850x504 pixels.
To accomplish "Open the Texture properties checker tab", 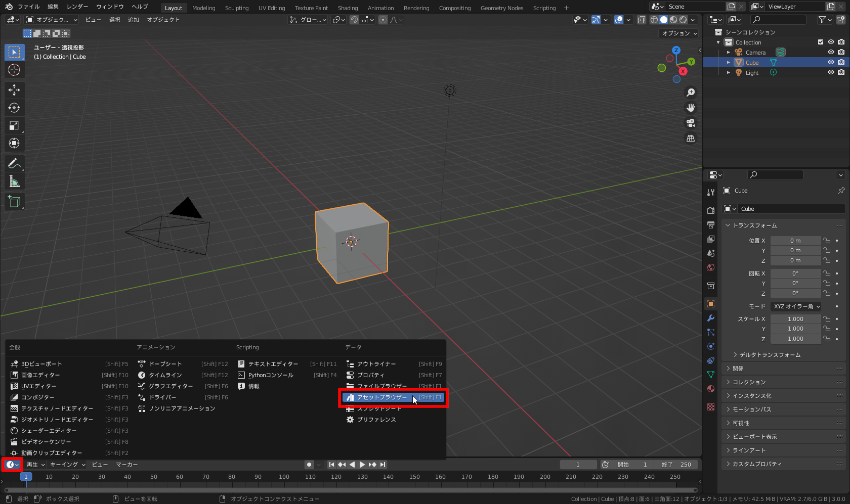I will 711,407.
